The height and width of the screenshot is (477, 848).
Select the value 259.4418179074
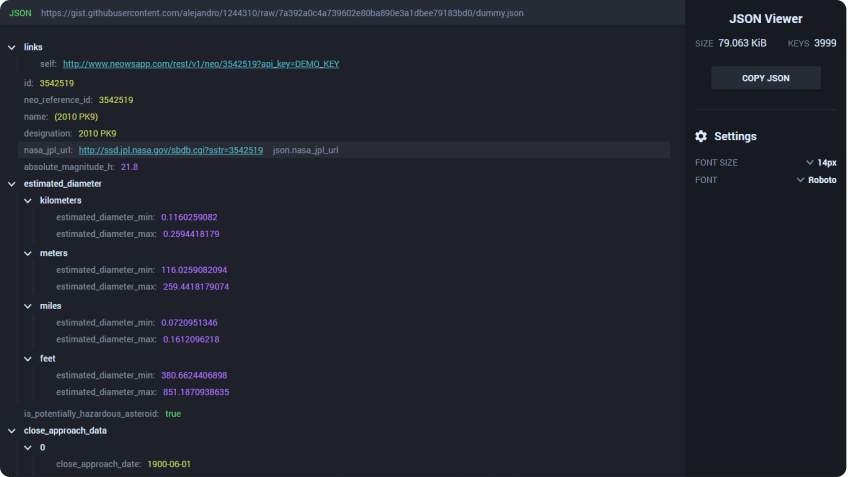pos(196,287)
